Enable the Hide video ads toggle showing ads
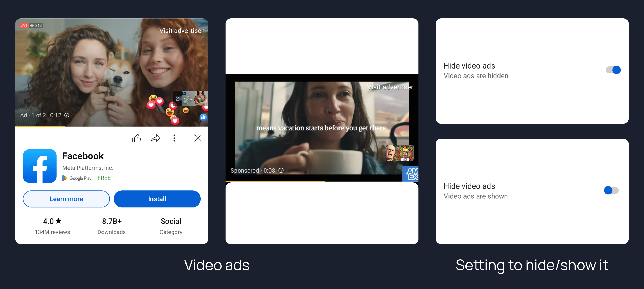Viewport: 644px width, 289px height. [x=611, y=190]
